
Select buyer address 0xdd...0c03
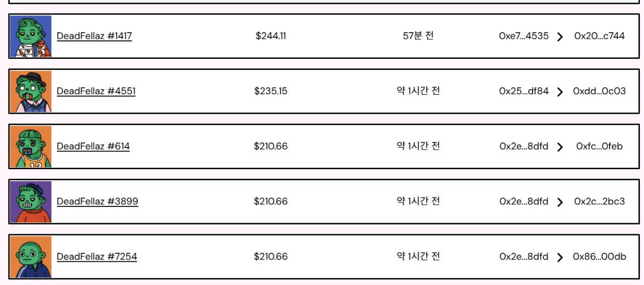(x=599, y=91)
